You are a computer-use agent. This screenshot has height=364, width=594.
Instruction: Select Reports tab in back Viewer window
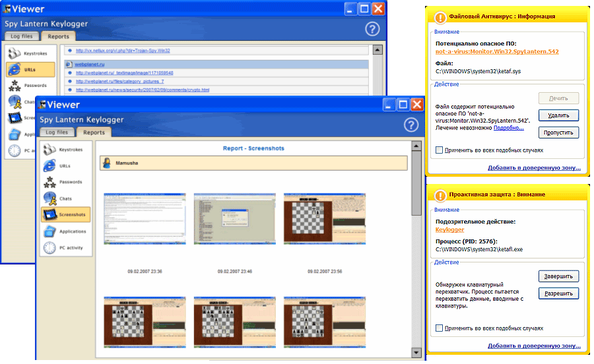(x=58, y=36)
